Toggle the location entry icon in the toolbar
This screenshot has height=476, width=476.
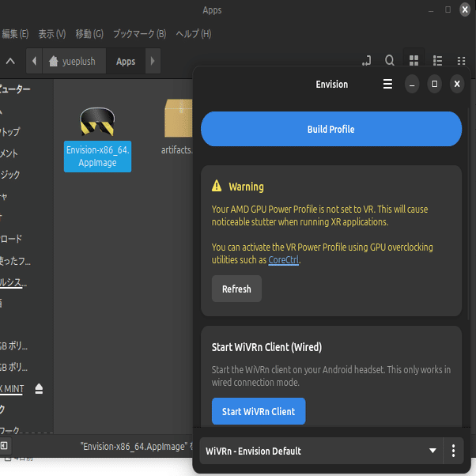point(366,60)
